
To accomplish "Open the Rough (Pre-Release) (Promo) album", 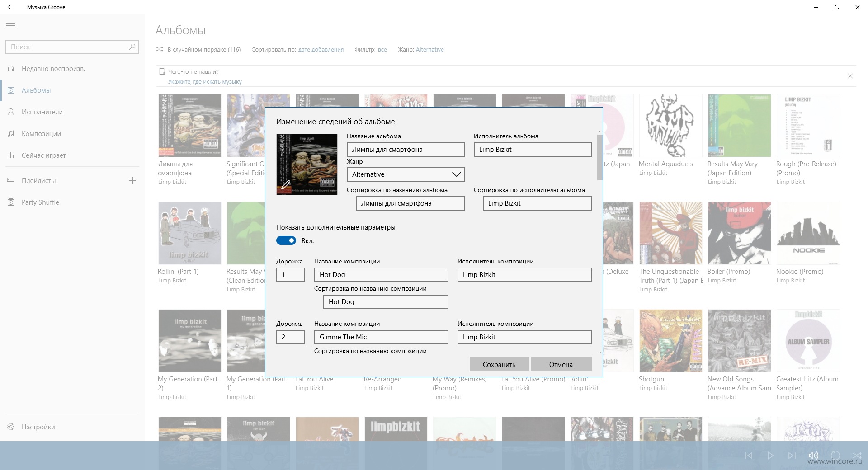I will pos(808,126).
